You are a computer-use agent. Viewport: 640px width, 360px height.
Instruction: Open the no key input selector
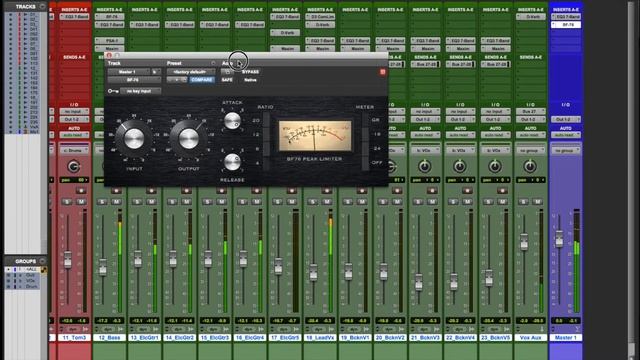point(140,91)
